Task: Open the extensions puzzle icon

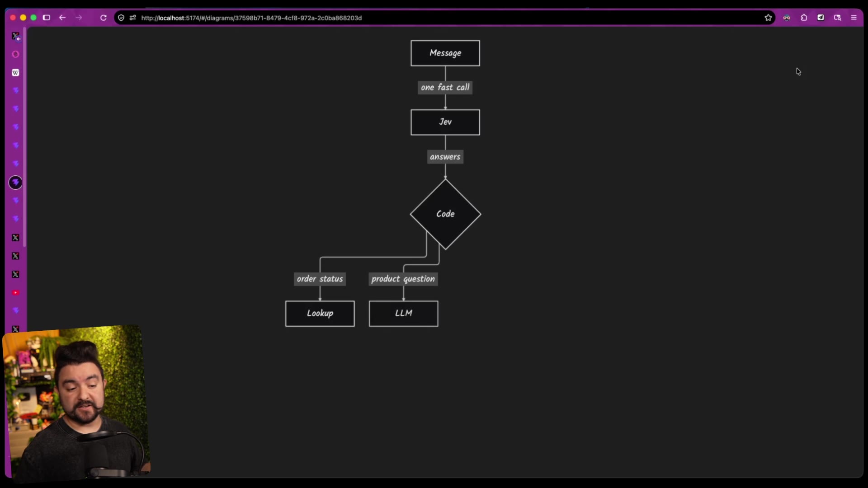Action: coord(804,18)
